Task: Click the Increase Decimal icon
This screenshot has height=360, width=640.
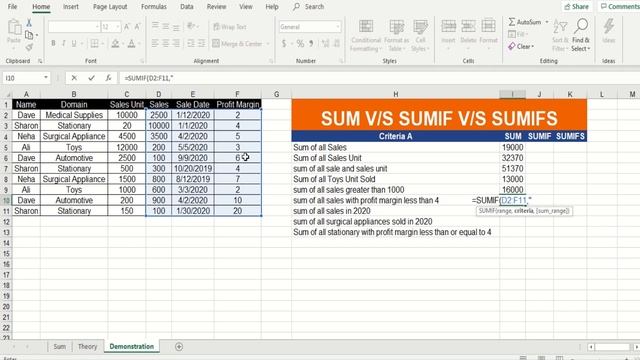Action: pos(325,43)
